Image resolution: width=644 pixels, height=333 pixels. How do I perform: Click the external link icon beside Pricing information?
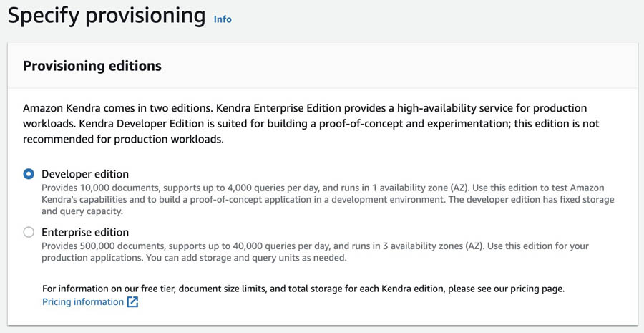(x=132, y=302)
